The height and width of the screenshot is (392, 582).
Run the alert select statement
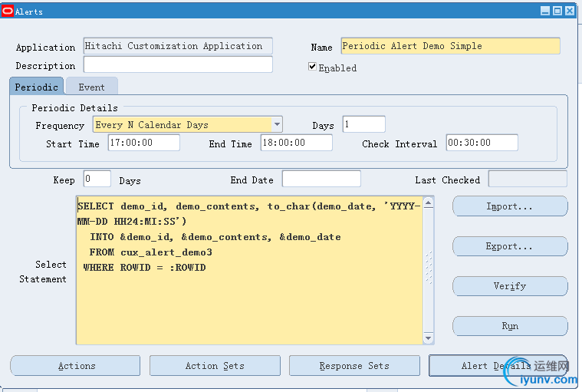click(510, 326)
